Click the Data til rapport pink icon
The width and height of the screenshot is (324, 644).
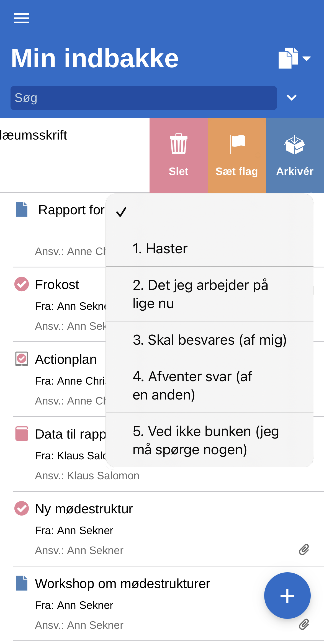22,434
